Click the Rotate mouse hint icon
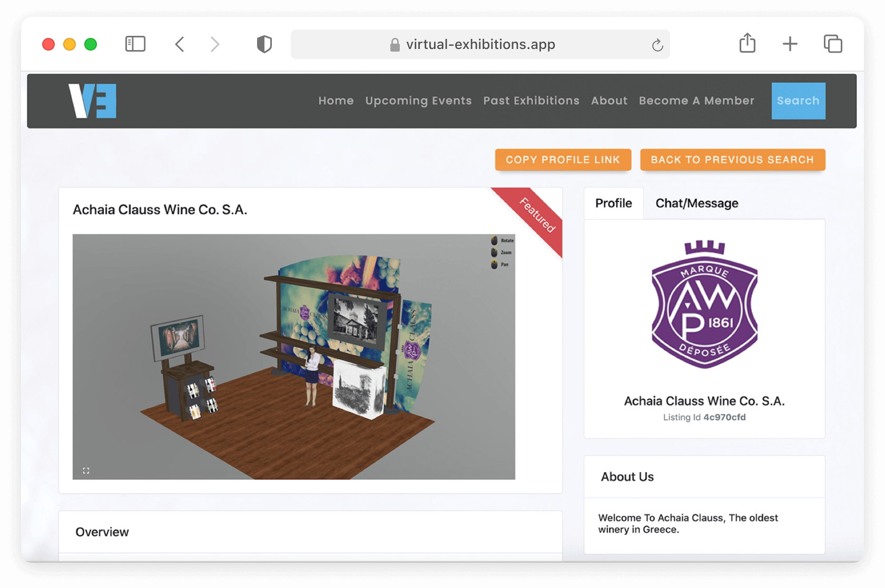The height and width of the screenshot is (588, 885). tap(494, 240)
